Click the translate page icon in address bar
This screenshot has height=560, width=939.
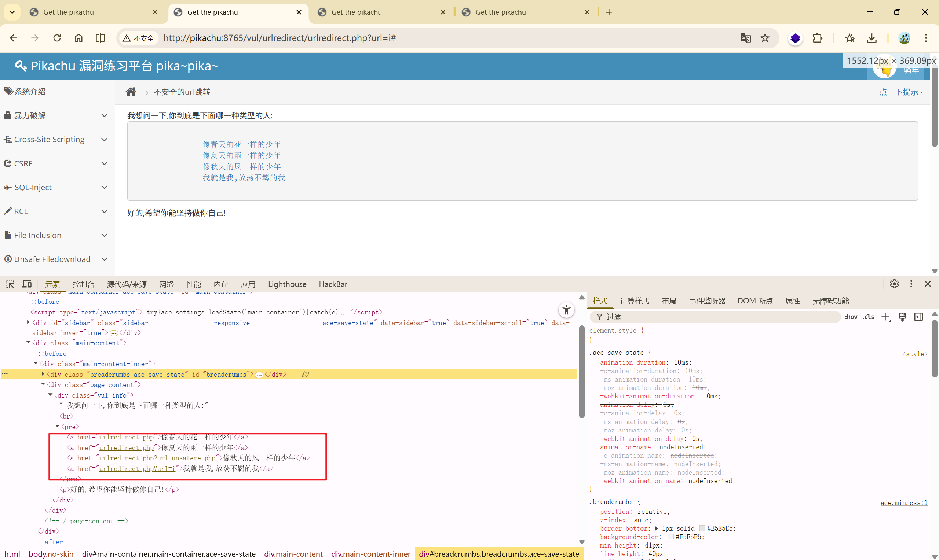[x=745, y=38]
